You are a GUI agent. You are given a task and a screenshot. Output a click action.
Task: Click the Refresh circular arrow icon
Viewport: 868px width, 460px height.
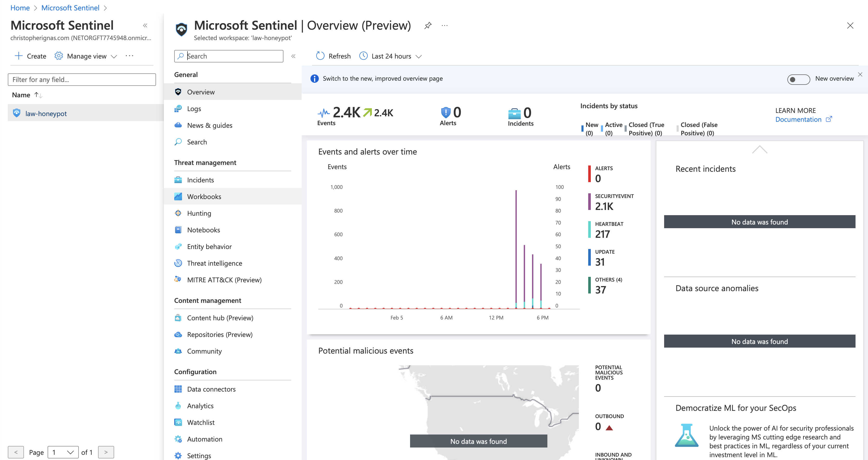(x=320, y=56)
